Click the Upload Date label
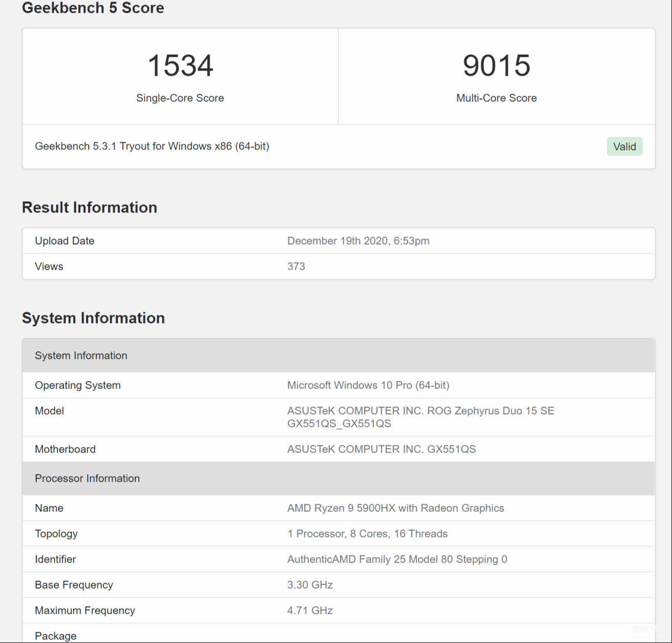Screen dimensions: 672x643 (65, 241)
